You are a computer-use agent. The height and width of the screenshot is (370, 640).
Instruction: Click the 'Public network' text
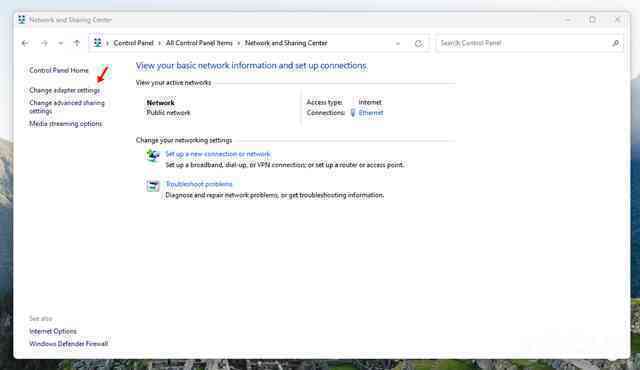tap(168, 113)
